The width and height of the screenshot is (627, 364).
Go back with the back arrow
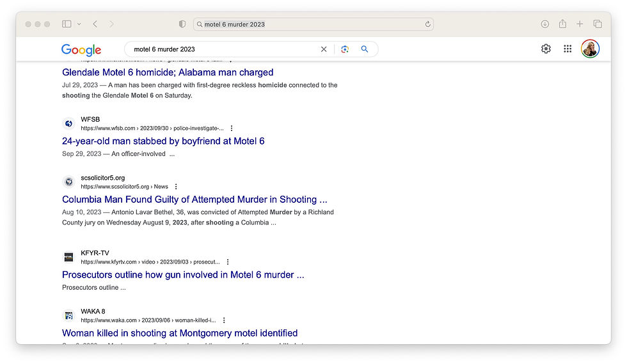(x=95, y=24)
